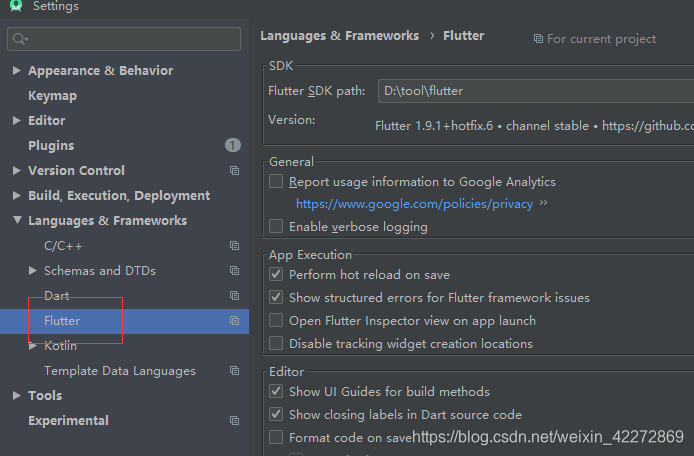Collapse Languages & Frameworks arrow
The width and height of the screenshot is (694, 456).
(17, 220)
